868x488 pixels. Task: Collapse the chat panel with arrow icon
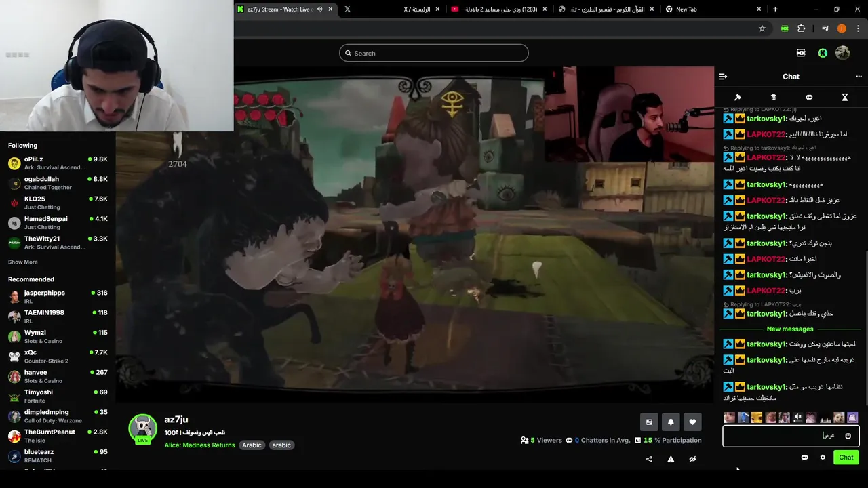coord(723,77)
